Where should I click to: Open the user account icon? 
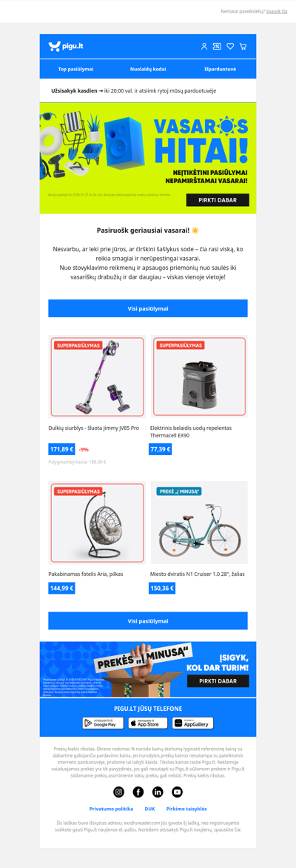pyautogui.click(x=203, y=47)
